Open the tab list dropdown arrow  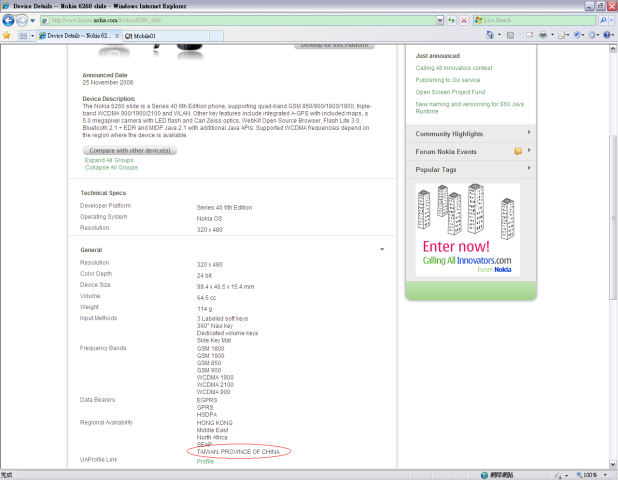click(x=32, y=36)
